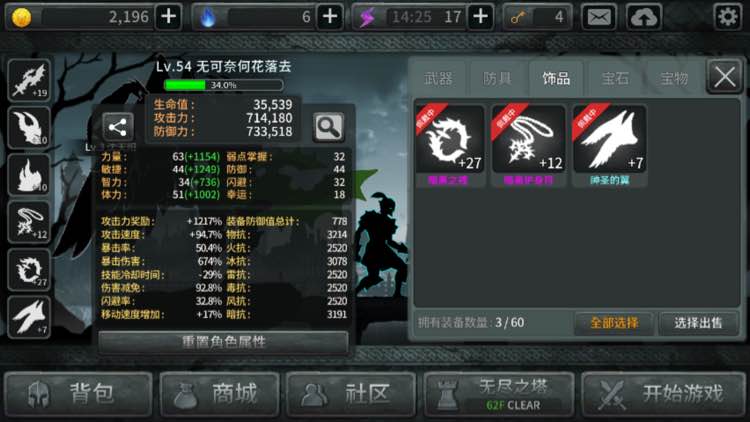Screen dimensions: 750x422
Task: Click the cloud upload save icon
Action: point(643,17)
